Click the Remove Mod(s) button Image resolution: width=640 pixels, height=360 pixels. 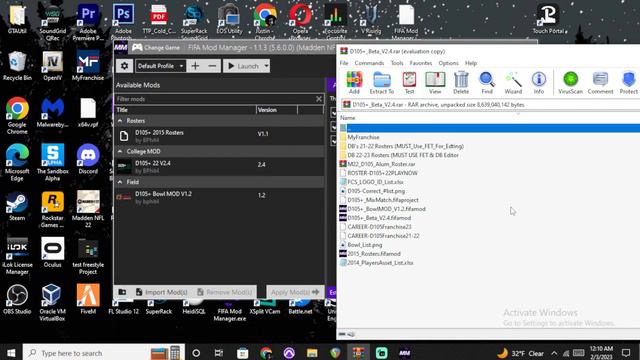click(224, 292)
